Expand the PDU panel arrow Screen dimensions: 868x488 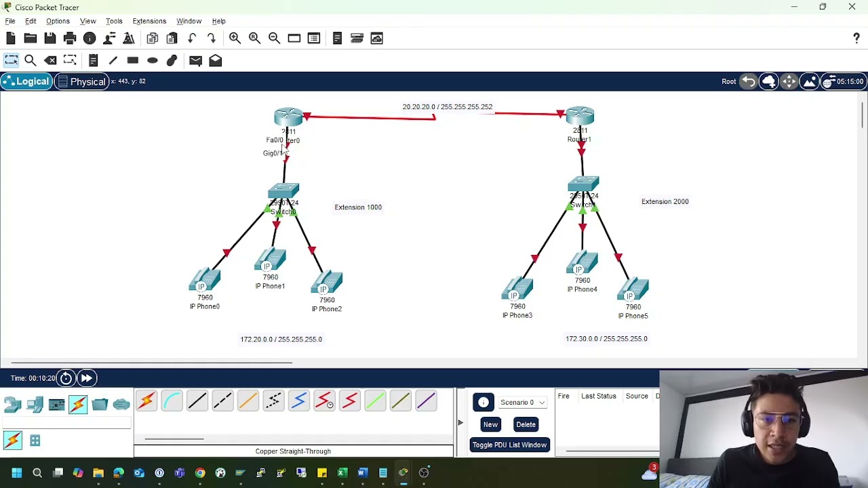pos(460,423)
